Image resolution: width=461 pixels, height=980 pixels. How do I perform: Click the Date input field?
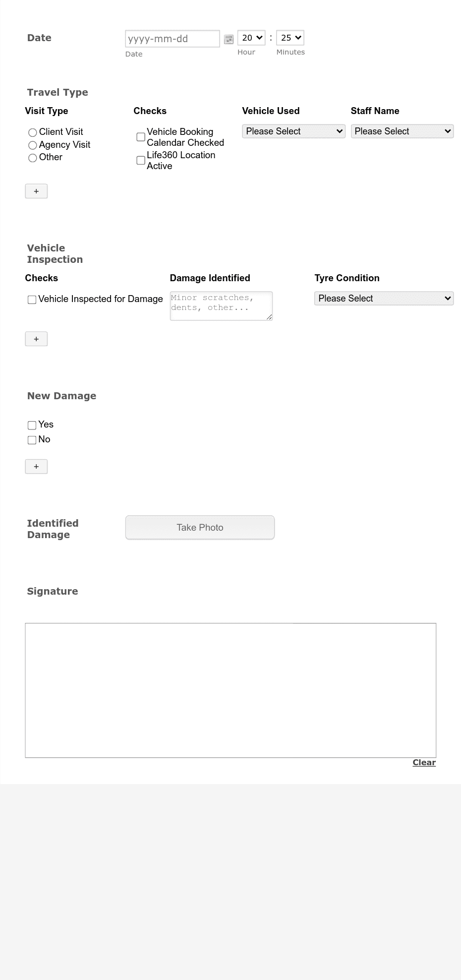click(173, 39)
